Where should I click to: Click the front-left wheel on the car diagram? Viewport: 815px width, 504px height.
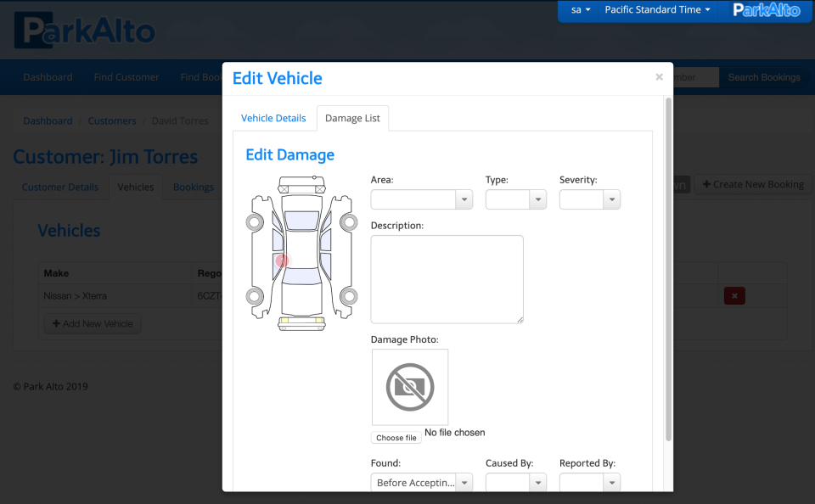tap(254, 222)
